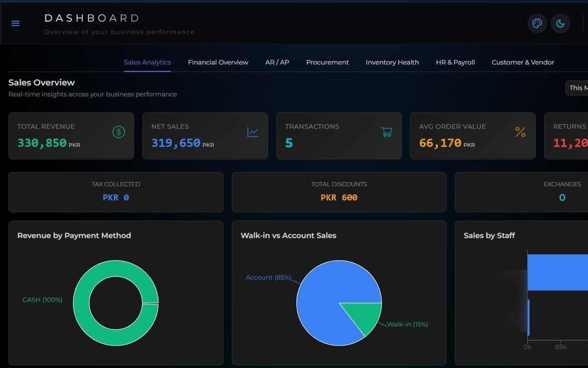Expand the This Month period dropdown

(x=577, y=88)
